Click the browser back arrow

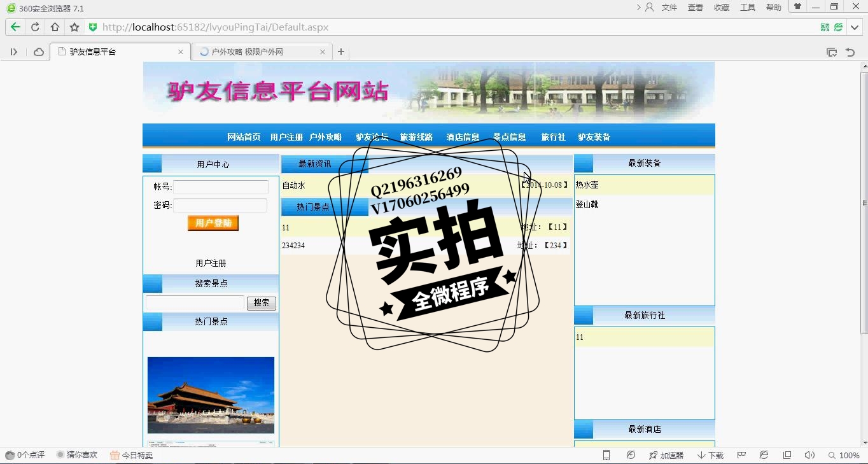pos(15,27)
